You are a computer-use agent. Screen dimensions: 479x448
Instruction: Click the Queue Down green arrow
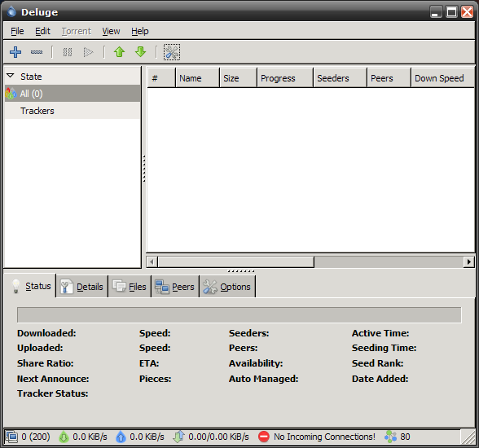tap(140, 52)
